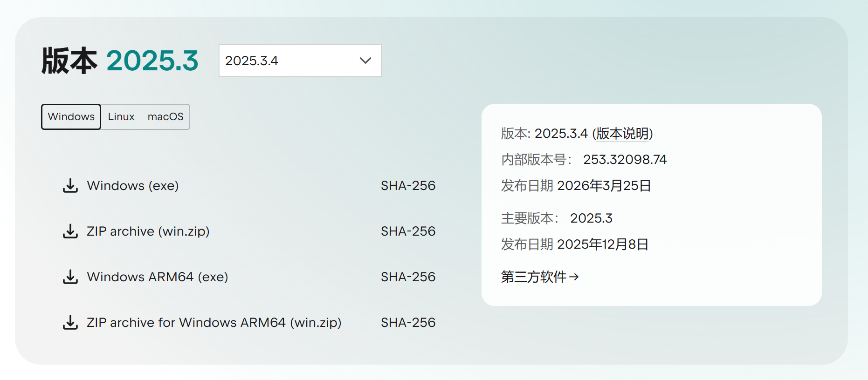Image resolution: width=868 pixels, height=380 pixels.
Task: Expand the version list using the chevron arrow
Action: click(365, 61)
